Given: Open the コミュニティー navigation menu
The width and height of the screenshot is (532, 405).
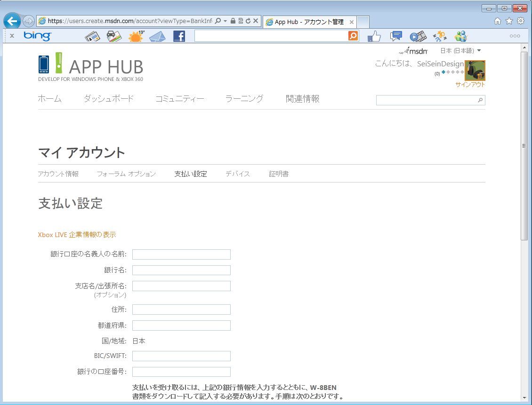Looking at the screenshot, I should pyautogui.click(x=180, y=99).
